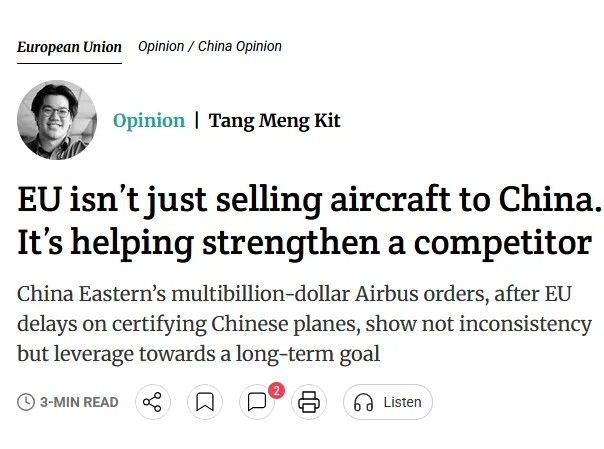
Task: Select the green Opinion label
Action: click(x=149, y=121)
